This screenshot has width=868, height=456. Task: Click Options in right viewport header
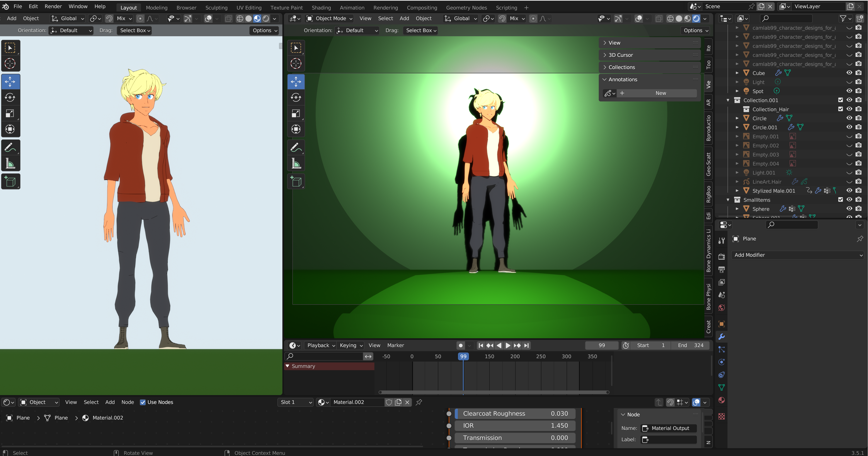pyautogui.click(x=696, y=30)
